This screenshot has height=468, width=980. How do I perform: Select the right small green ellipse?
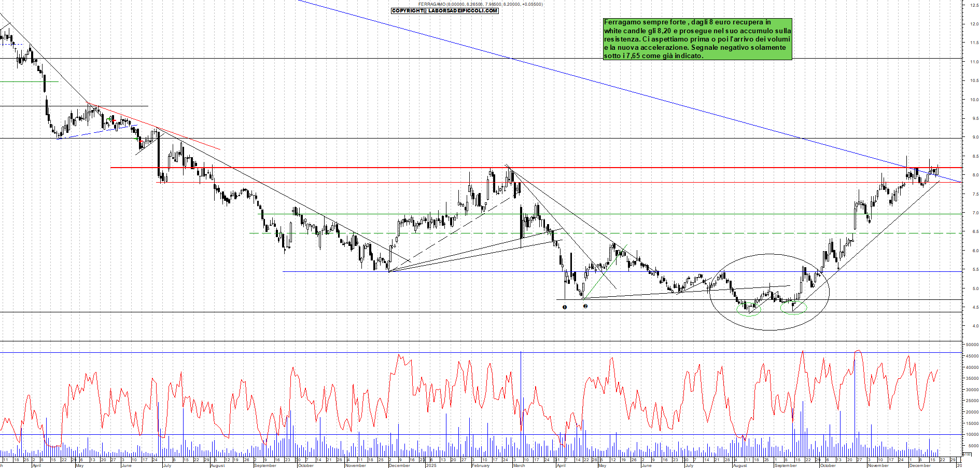pyautogui.click(x=794, y=307)
